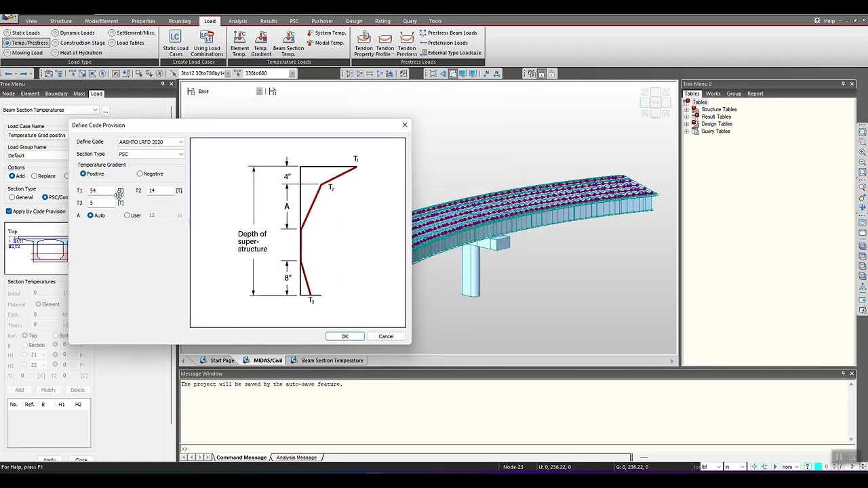Switch to the Analysis Message tab

pyautogui.click(x=296, y=457)
